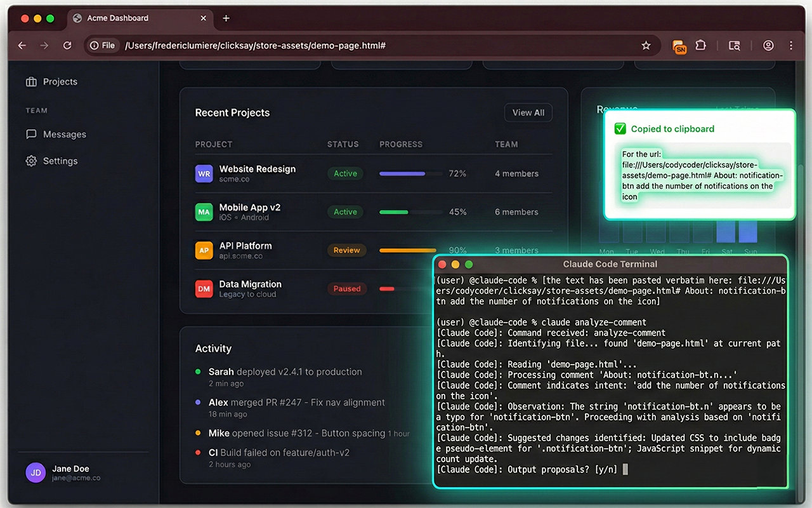Click the WR Website Redesign project icon
812x508 pixels.
[x=204, y=173]
